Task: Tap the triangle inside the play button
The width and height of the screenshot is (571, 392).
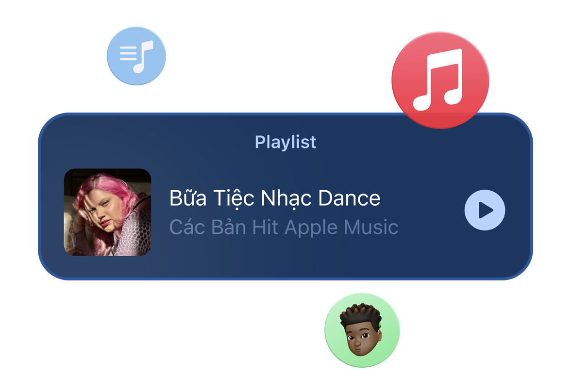Action: (x=486, y=210)
